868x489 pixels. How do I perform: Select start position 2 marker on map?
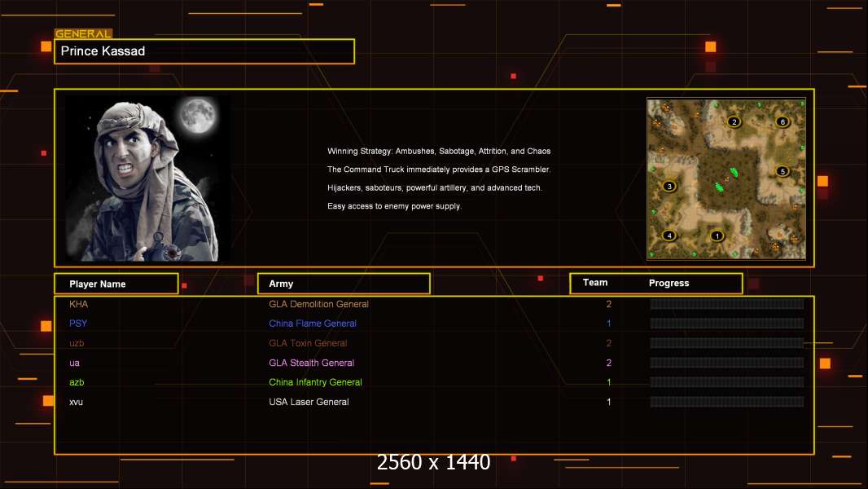734,122
